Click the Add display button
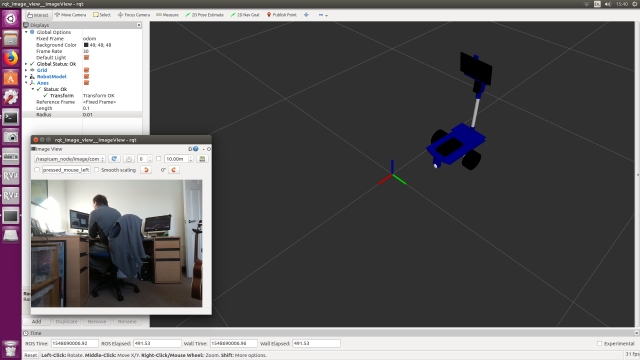 [36, 321]
